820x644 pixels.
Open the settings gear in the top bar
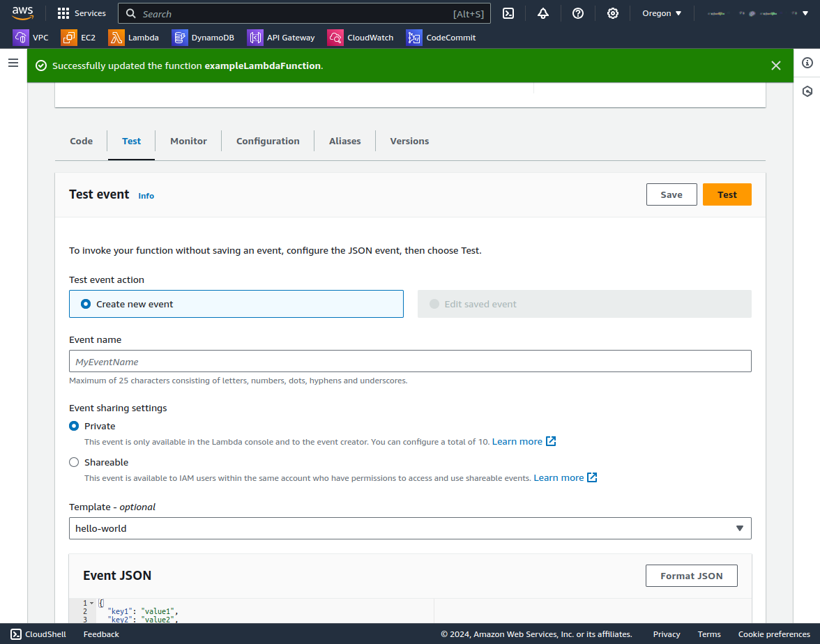pos(613,14)
